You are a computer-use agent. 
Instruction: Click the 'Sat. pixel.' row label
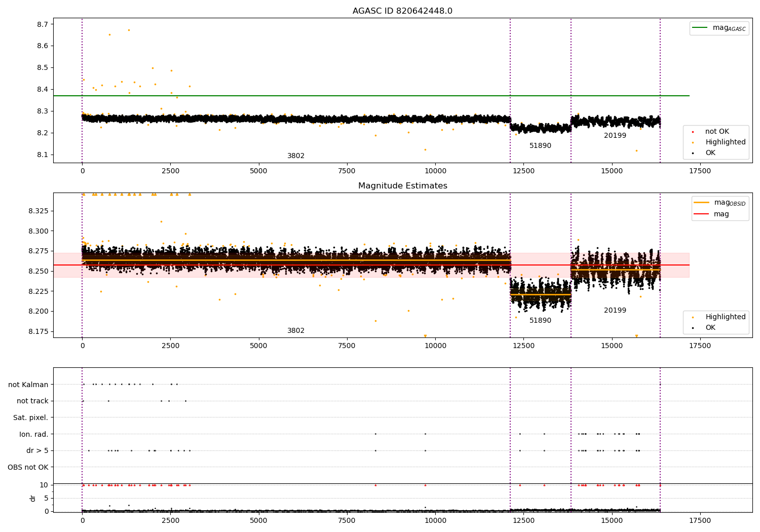coord(31,417)
